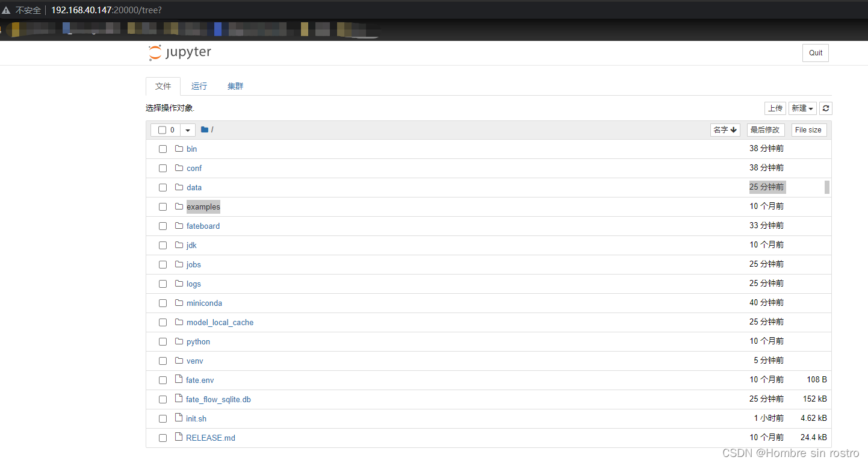Viewport: 868px width, 463px height.
Task: Switch to the 集群 tab
Action: click(235, 86)
